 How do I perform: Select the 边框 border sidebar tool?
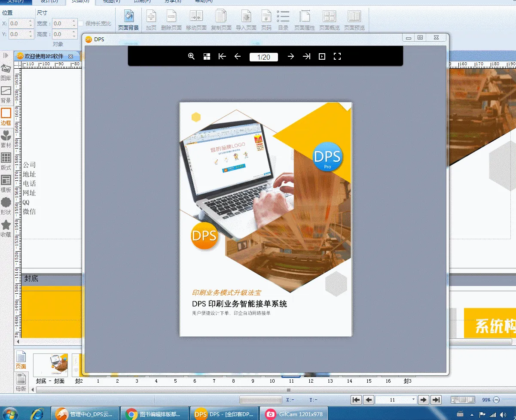coord(6,117)
